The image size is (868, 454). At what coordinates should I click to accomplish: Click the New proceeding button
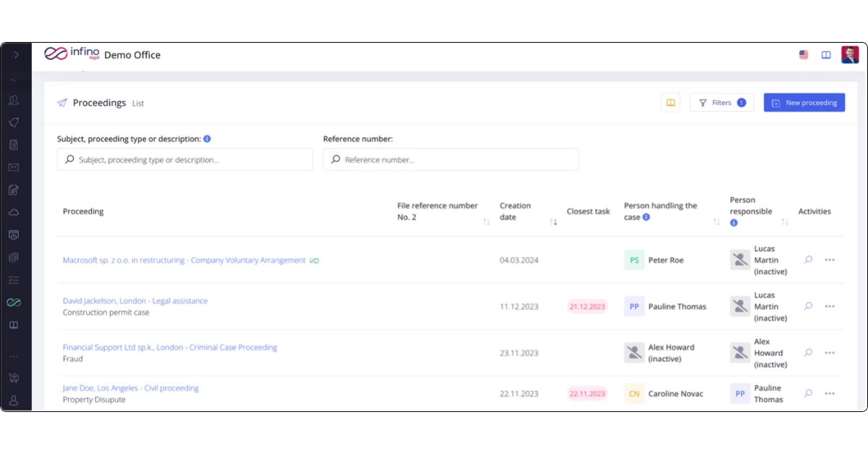804,103
